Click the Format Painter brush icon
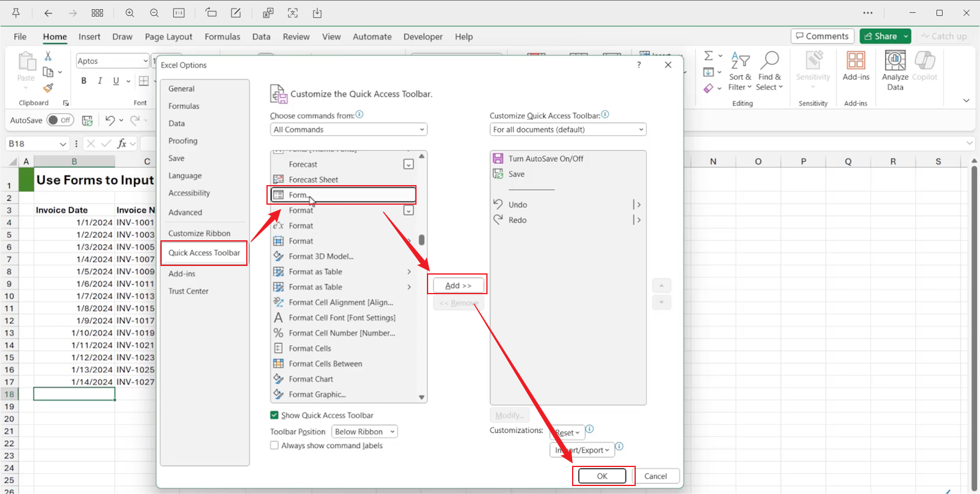This screenshot has width=980, height=494. click(x=48, y=88)
